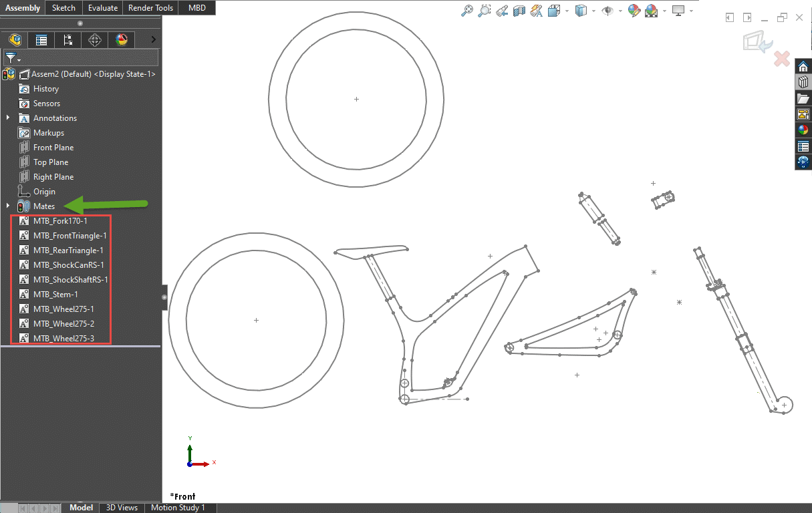This screenshot has width=812, height=513.
Task: Open the Apply Scene dropdown arrow
Action: 664,11
